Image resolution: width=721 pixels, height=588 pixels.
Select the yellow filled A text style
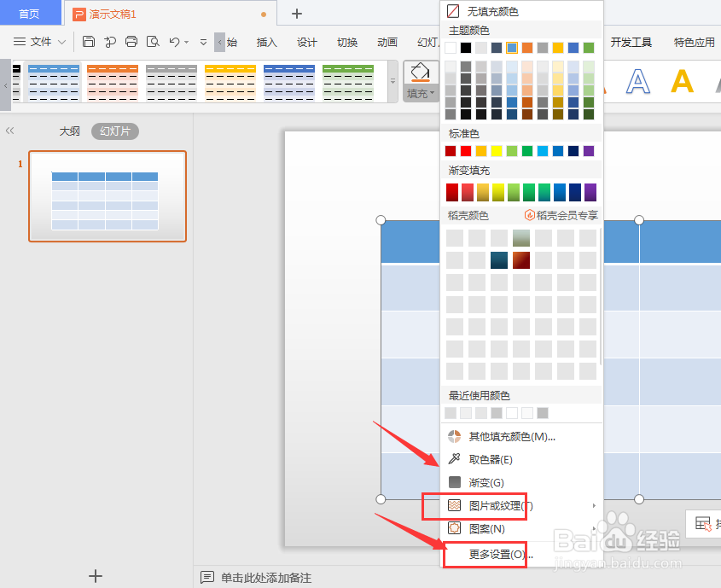(x=682, y=82)
